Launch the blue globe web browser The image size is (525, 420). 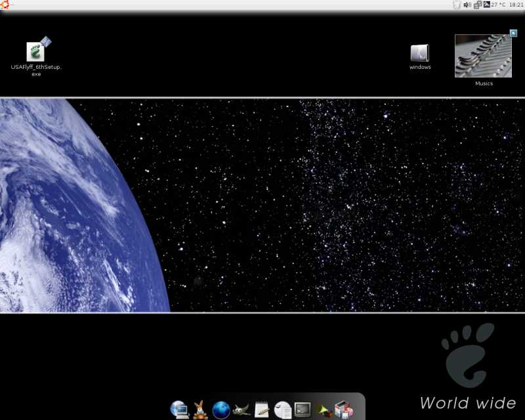[221, 410]
